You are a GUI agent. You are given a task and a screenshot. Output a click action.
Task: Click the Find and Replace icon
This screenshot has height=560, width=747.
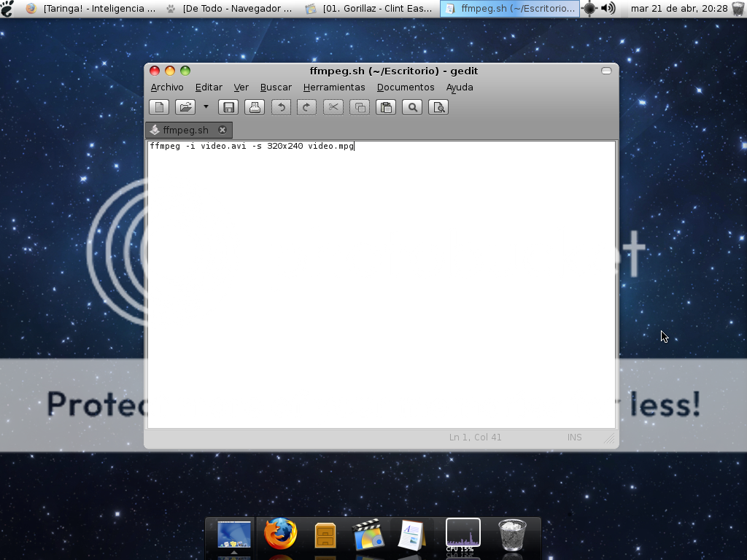point(438,107)
